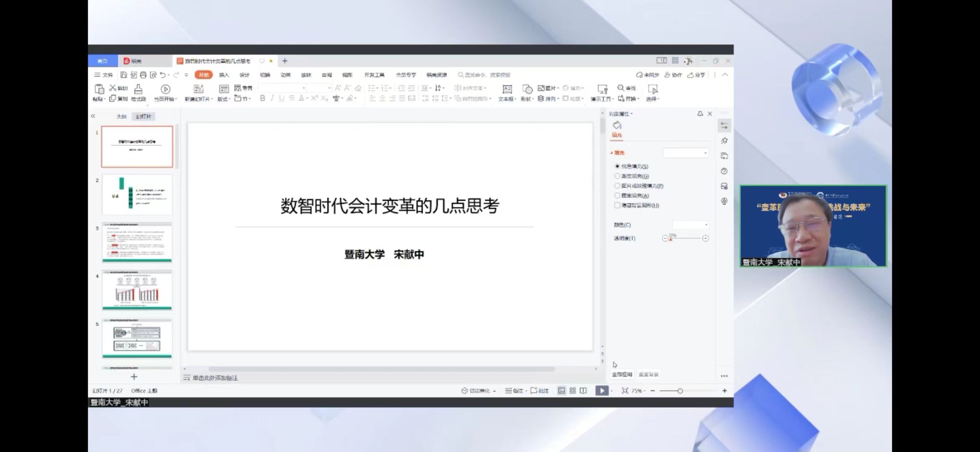Switch to slide sorter grid view icon
The width and height of the screenshot is (980, 452).
572,391
